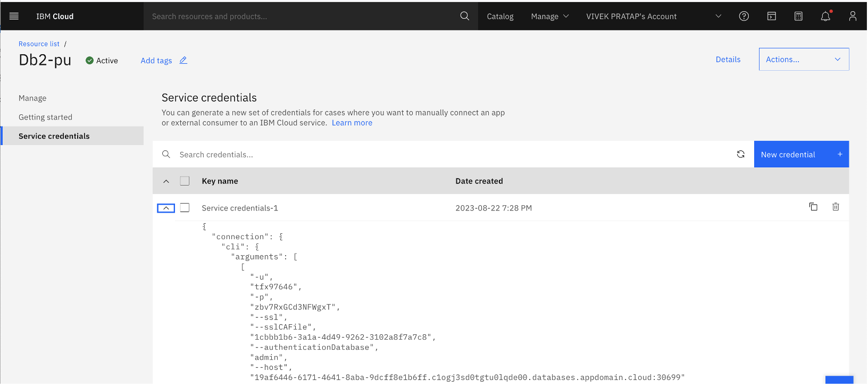Select Service credentials in the sidebar
The width and height of the screenshot is (868, 388).
click(x=72, y=136)
